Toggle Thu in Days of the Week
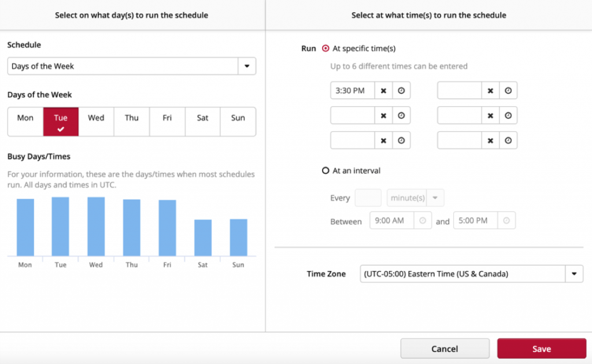592x364 pixels. click(x=132, y=121)
